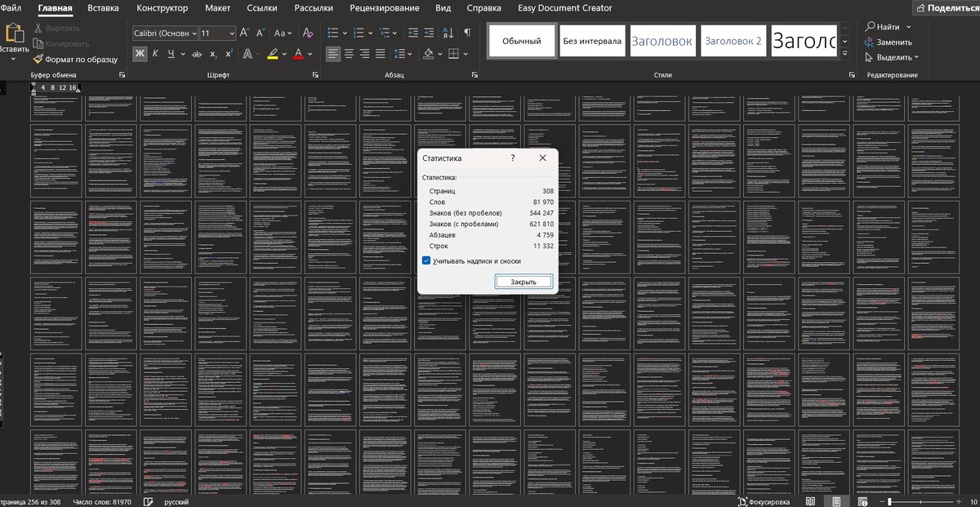Increase paragraph indent
Image resolution: width=980 pixels, height=507 pixels.
click(430, 33)
